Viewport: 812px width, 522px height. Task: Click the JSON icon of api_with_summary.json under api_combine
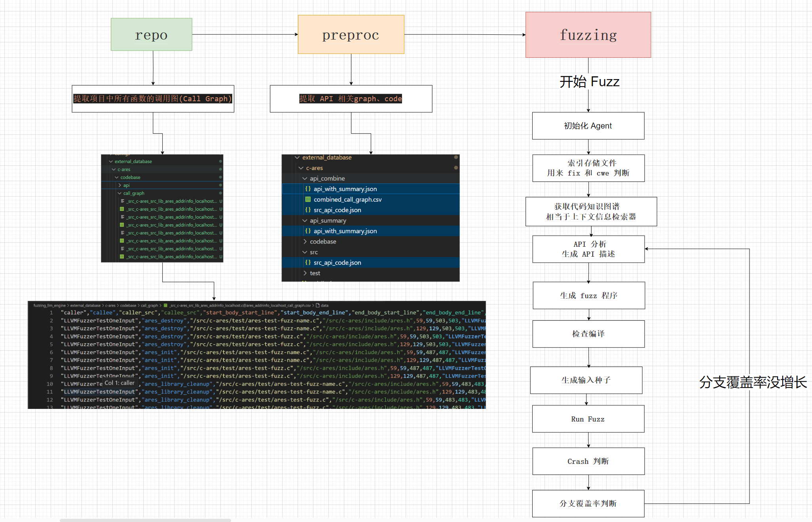[x=308, y=189]
